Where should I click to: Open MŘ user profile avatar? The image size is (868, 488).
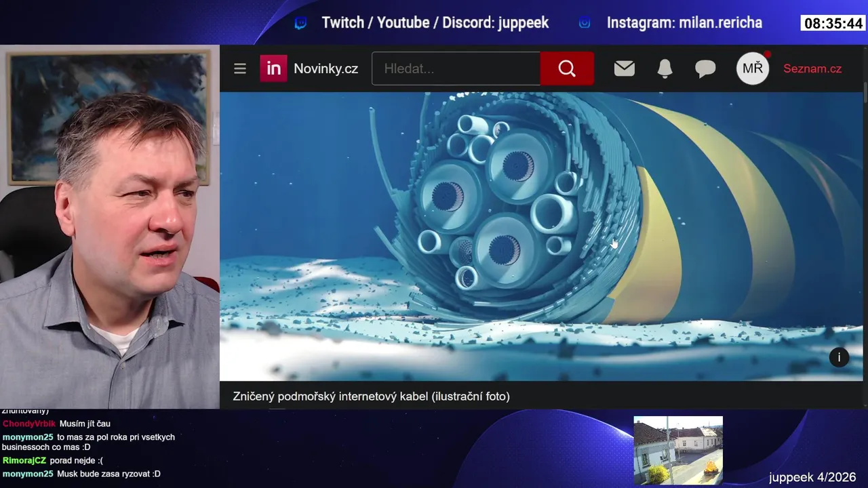[x=753, y=68]
